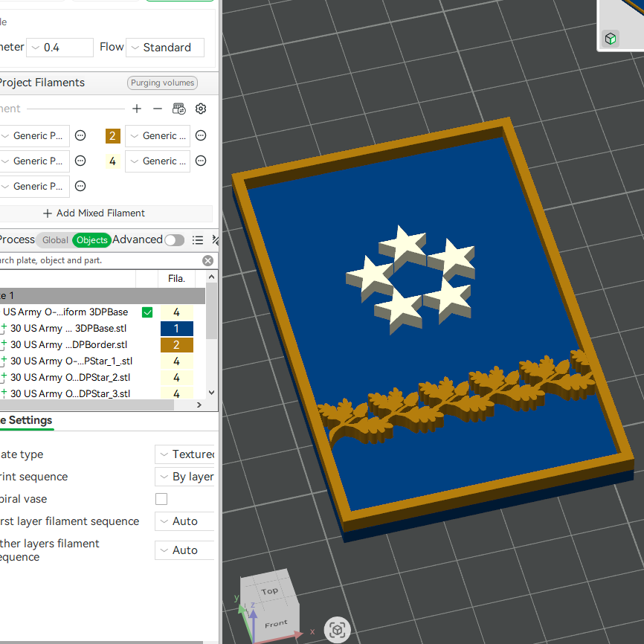Check the Spiral vase checkbox
The height and width of the screenshot is (644, 644).
161,499
